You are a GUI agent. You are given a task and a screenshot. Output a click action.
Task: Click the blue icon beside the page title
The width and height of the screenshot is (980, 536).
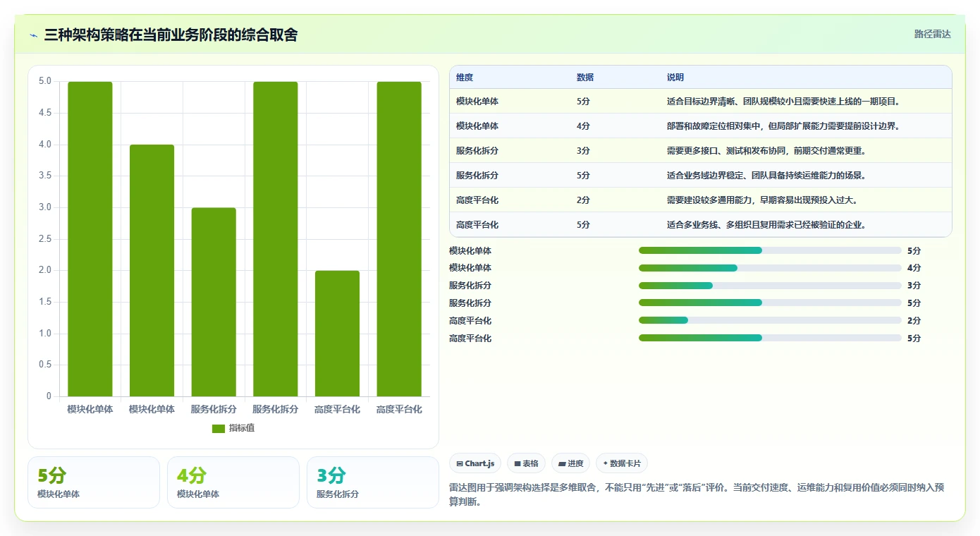click(x=34, y=35)
